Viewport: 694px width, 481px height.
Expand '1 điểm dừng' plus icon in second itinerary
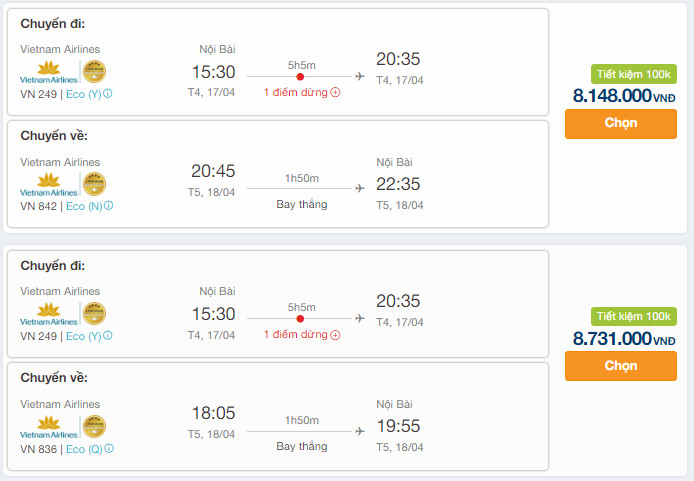(335, 335)
